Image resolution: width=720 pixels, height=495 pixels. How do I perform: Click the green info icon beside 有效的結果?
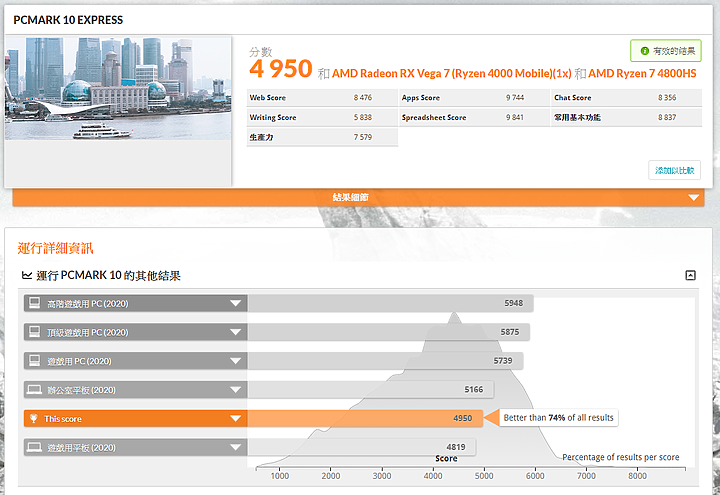click(644, 51)
